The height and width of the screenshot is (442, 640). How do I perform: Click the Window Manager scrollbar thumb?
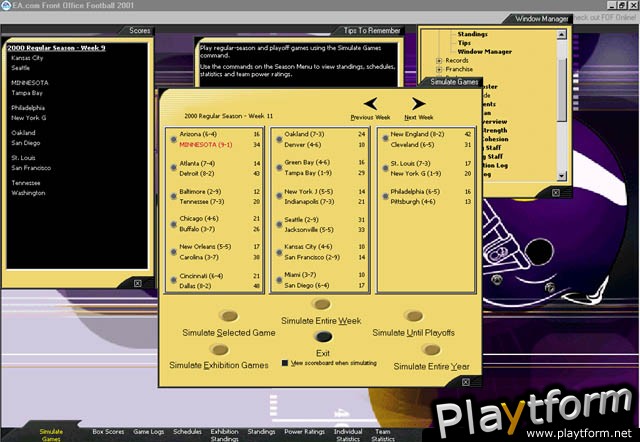(x=562, y=90)
